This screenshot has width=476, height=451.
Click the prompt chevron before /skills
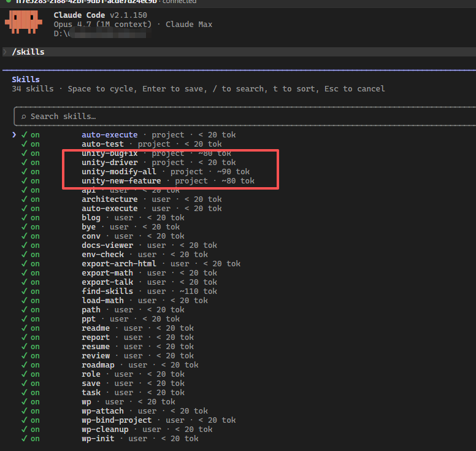[x=5, y=52]
